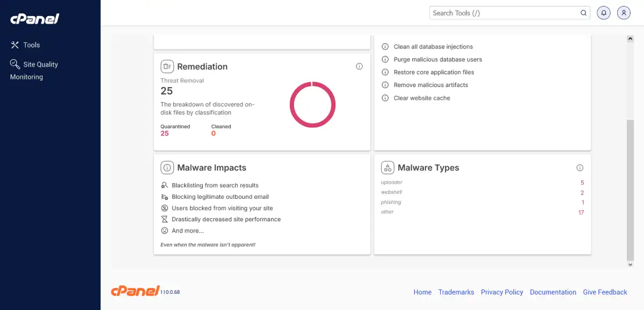Click info icon beside Purge malicious database users
The height and width of the screenshot is (310, 644).
click(385, 60)
